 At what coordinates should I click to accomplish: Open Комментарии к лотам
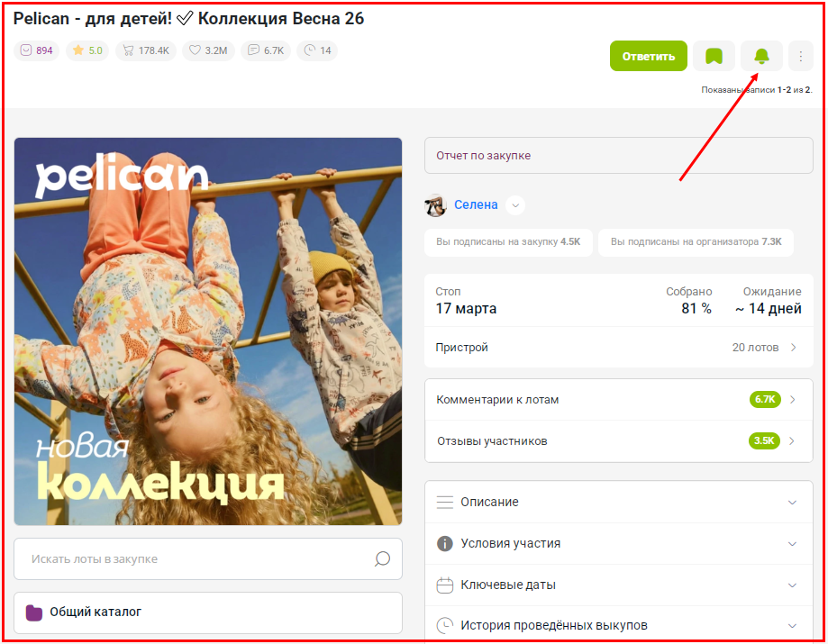[619, 400]
